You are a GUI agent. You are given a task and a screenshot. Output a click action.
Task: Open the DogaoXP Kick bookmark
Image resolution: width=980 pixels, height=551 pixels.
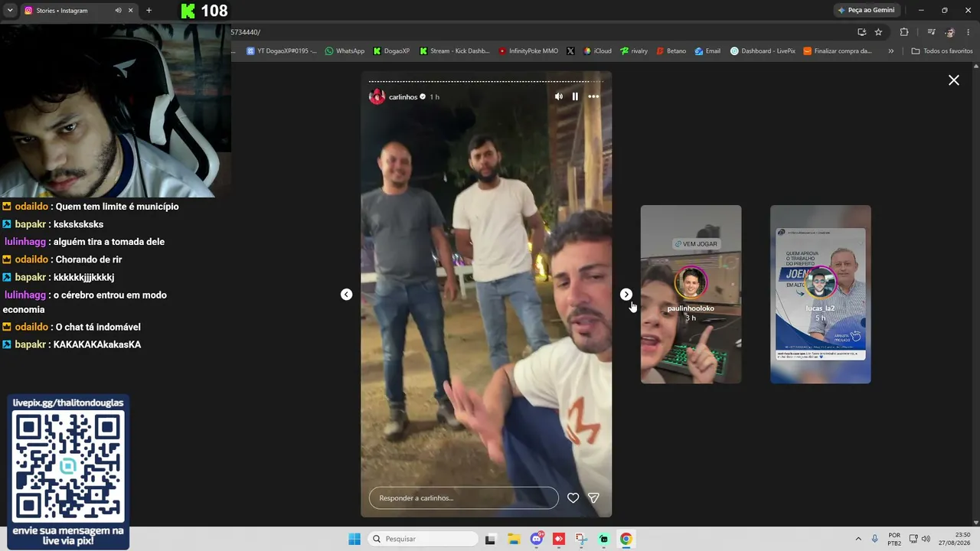[391, 51]
